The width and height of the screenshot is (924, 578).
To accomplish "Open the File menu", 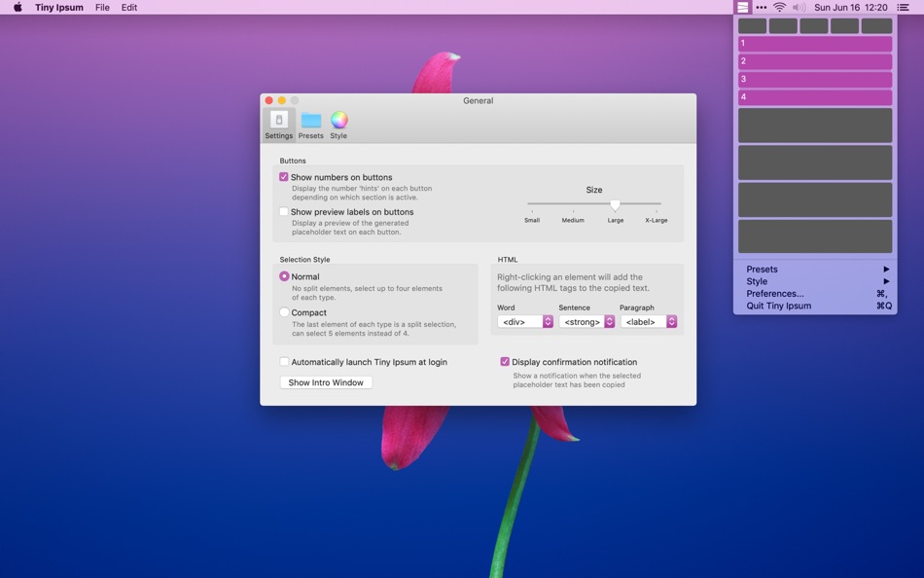I will 102,7.
